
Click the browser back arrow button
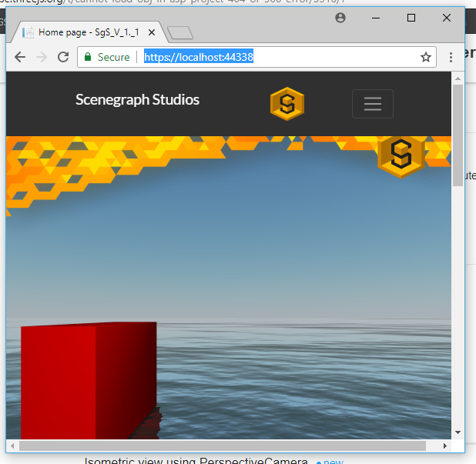click(20, 57)
